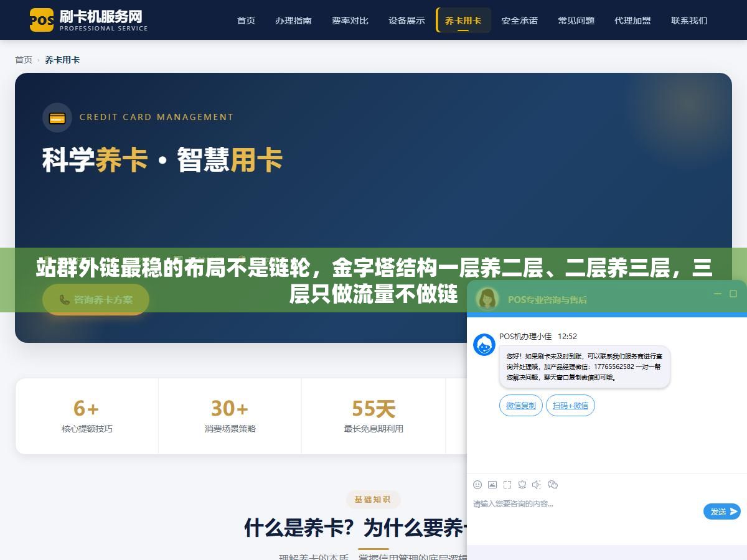
Task: Click the 科学养卡·智慧用卡 headline
Action: tap(162, 159)
